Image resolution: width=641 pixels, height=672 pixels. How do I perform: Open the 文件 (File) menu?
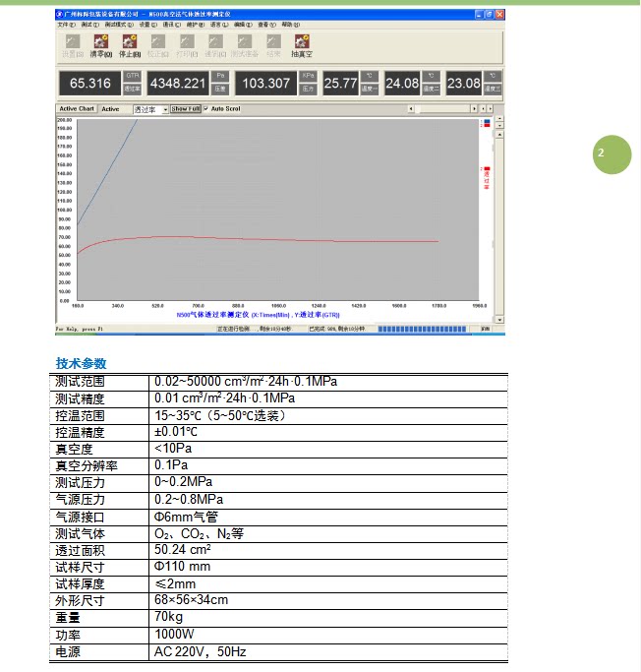(67, 25)
